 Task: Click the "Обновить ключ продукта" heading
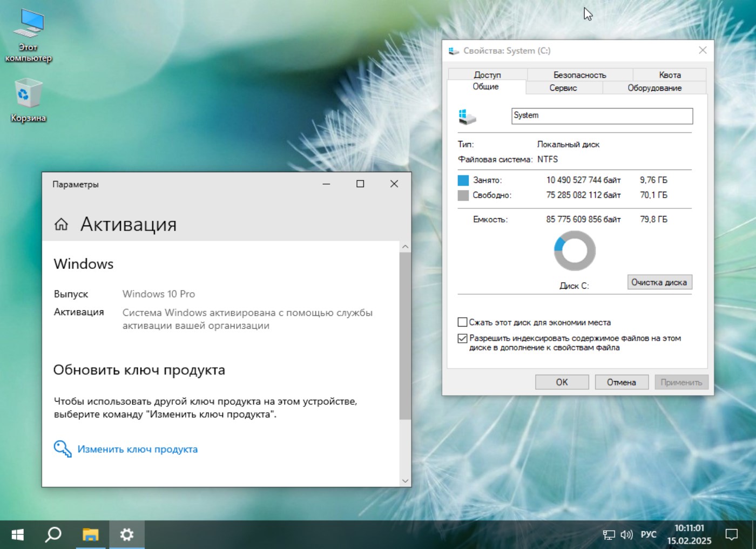[x=139, y=370]
